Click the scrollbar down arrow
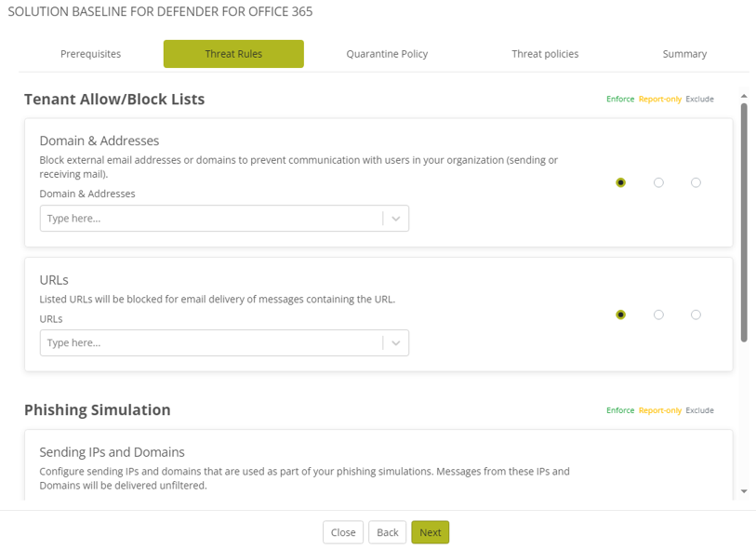The width and height of the screenshot is (756, 549). [x=744, y=491]
